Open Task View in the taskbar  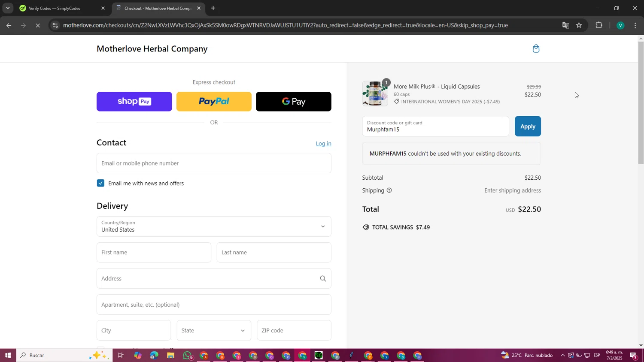(x=121, y=355)
